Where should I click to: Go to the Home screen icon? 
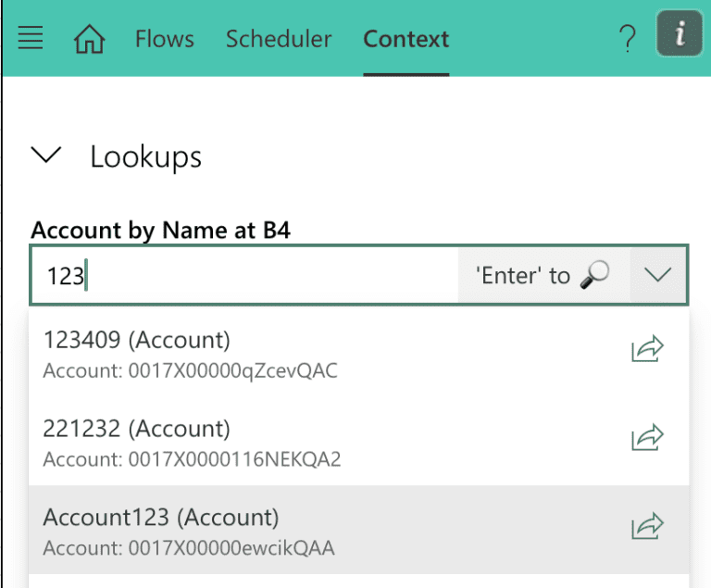tap(89, 39)
